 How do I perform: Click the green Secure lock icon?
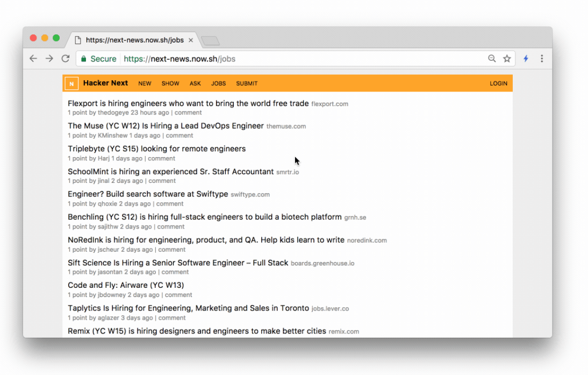coord(84,59)
